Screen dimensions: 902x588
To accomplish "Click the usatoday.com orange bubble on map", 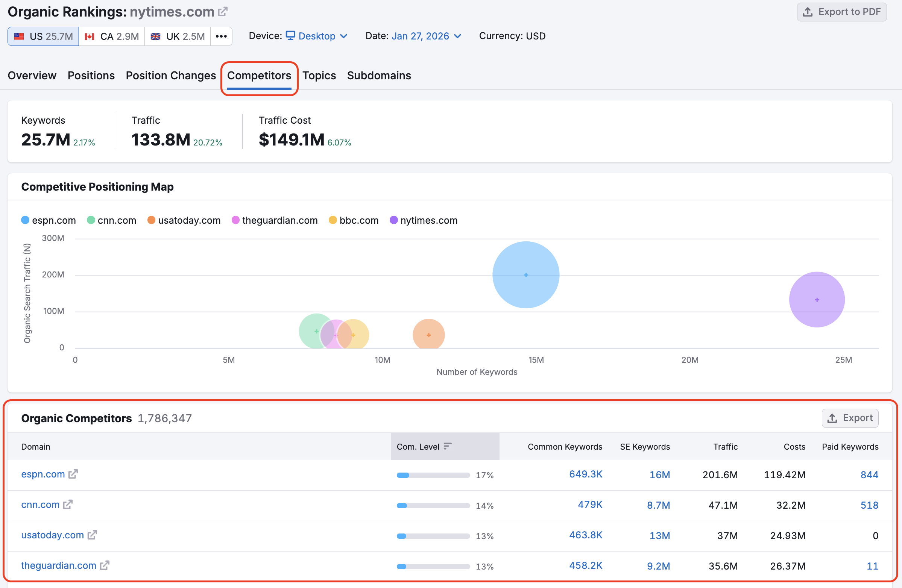I will tap(428, 335).
